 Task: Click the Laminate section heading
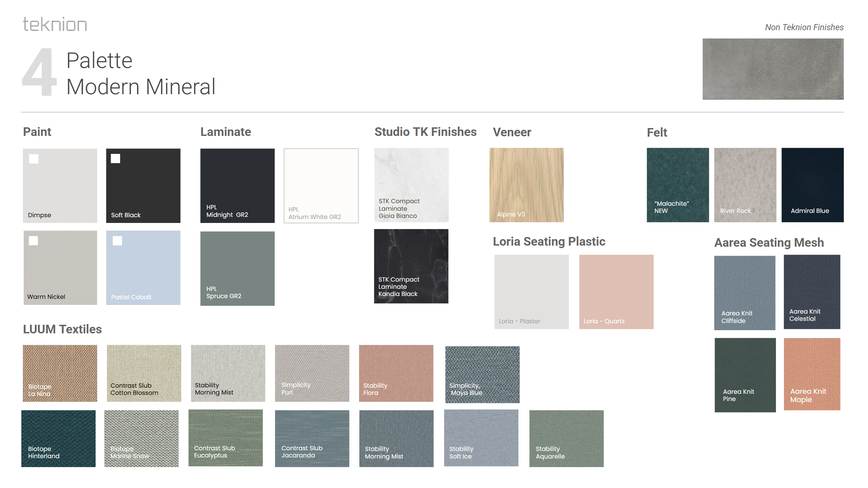226,132
